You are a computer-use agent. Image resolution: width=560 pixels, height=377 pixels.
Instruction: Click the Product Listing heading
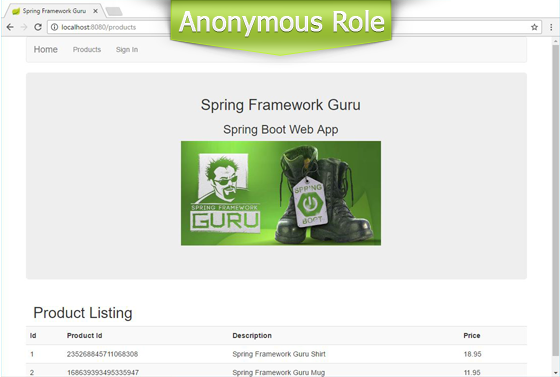pyautogui.click(x=83, y=313)
